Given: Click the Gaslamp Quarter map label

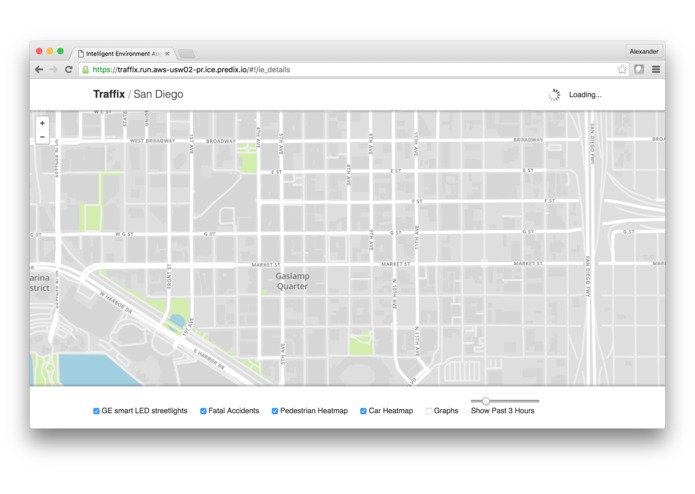Looking at the screenshot, I should 292,281.
